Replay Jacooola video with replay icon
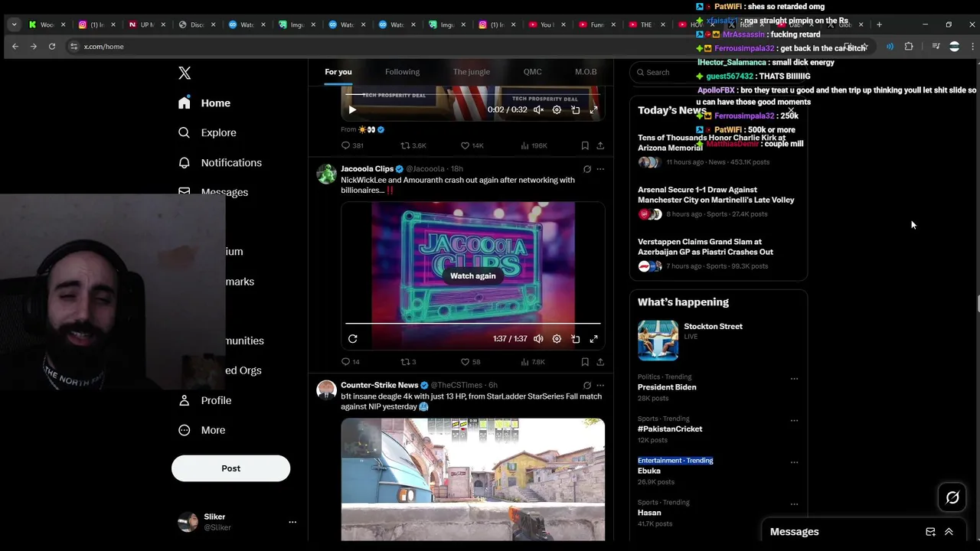The height and width of the screenshot is (551, 980). click(x=352, y=339)
